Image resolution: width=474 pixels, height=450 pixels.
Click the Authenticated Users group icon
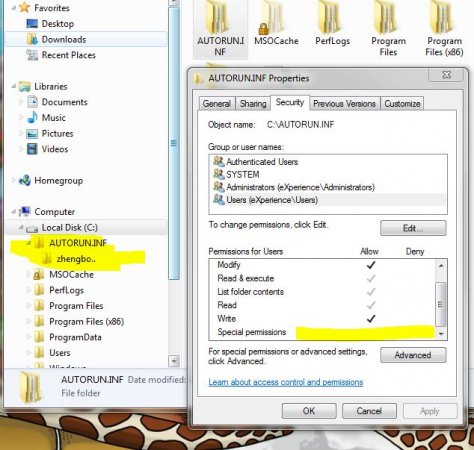219,161
